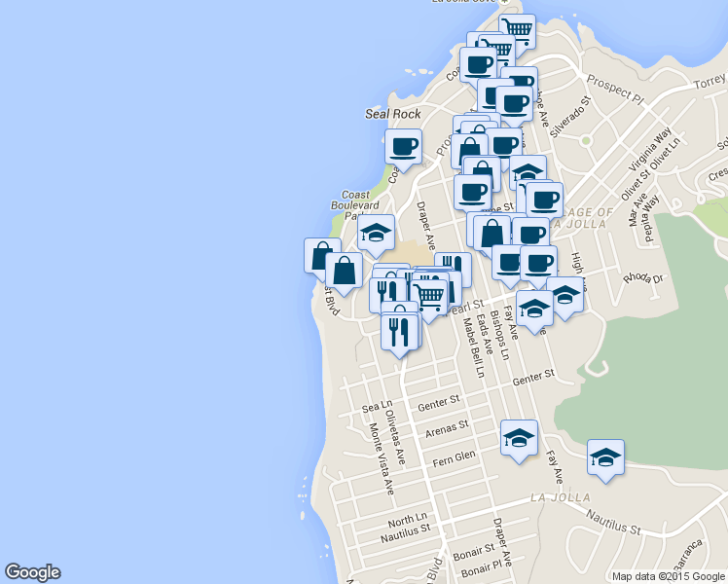The image size is (728, 584).
Task: Click Map data ©2015 Google attribution
Action: (x=669, y=576)
